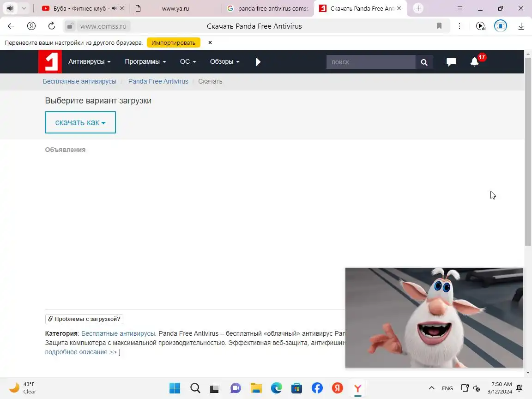
Task: Bookmark this page with the bookmark icon
Action: pyautogui.click(x=439, y=26)
